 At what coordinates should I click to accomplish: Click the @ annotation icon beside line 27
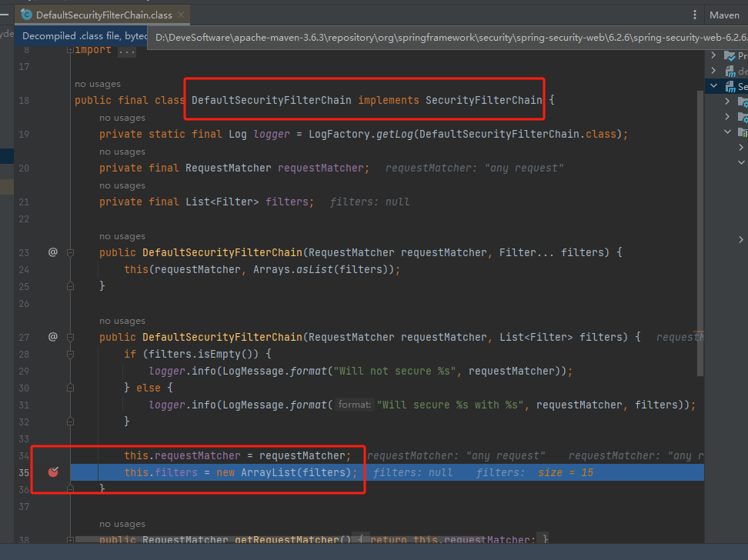point(52,336)
